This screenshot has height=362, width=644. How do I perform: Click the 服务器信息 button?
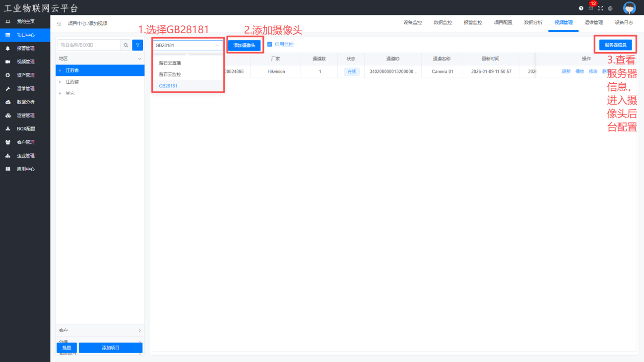[x=615, y=45]
